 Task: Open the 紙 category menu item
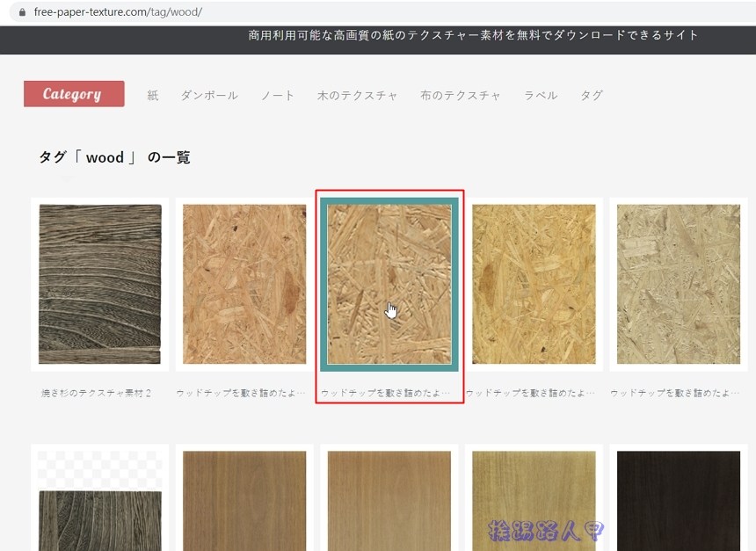(153, 95)
